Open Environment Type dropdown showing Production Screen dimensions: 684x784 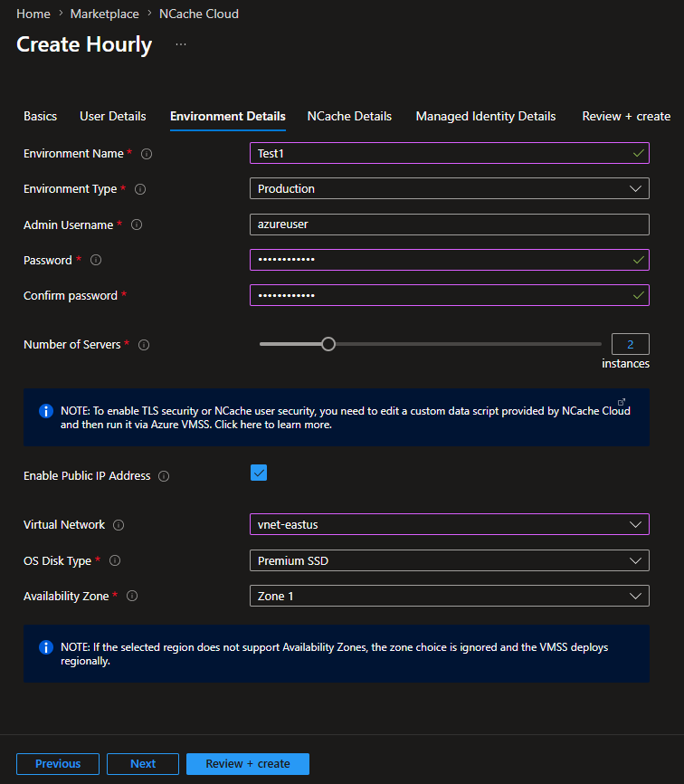click(x=449, y=188)
